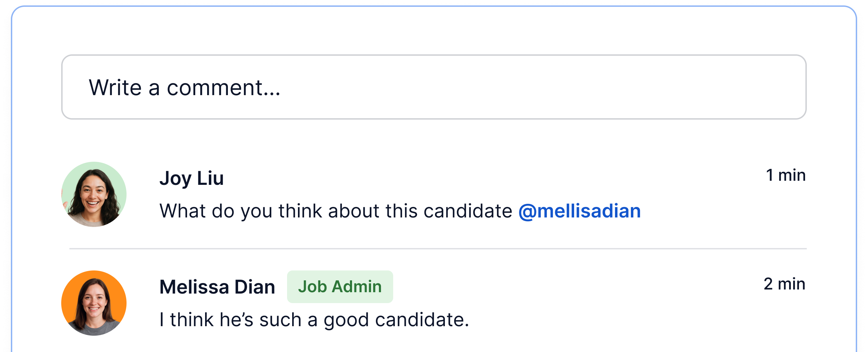The image size is (868, 352).
Task: Click the 1 min timestamp
Action: [786, 175]
